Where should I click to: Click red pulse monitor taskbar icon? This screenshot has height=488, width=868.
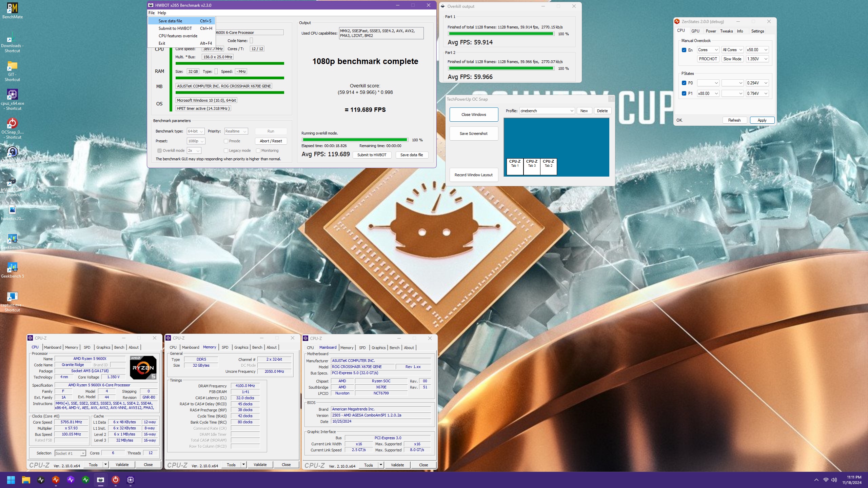tap(56, 480)
